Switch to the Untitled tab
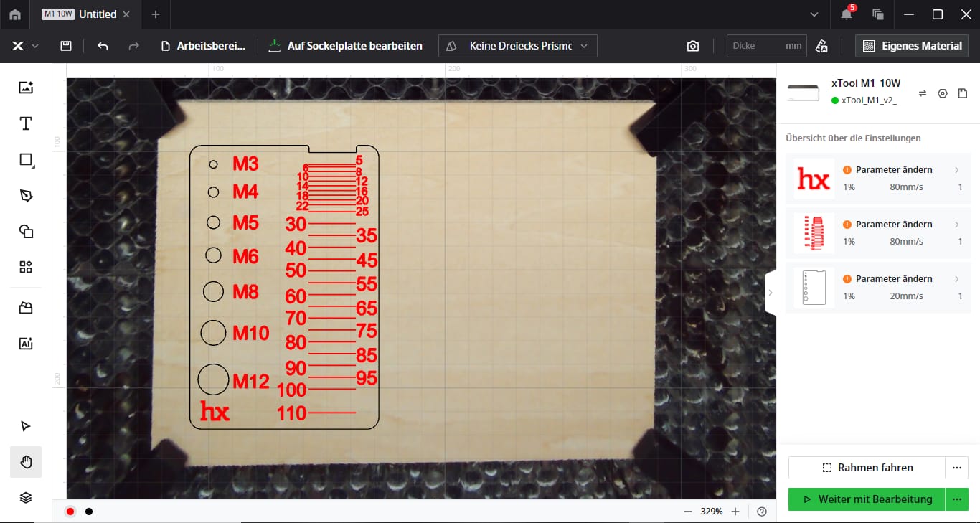980x523 pixels. (x=98, y=14)
